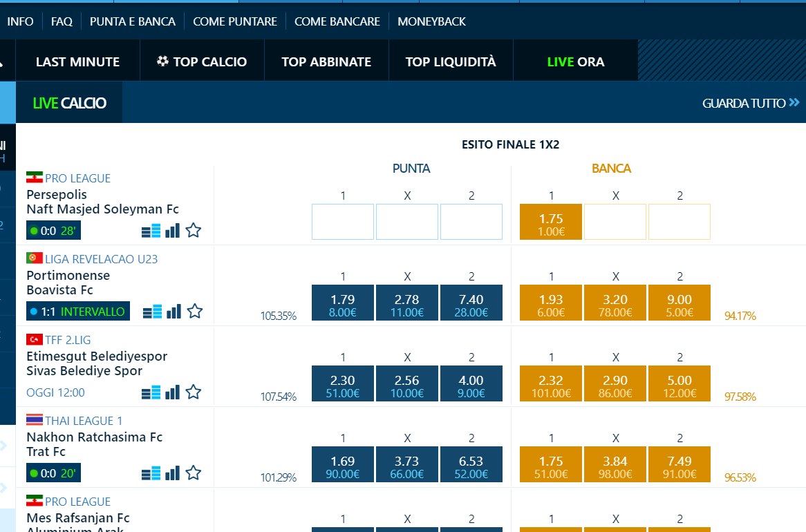Click the Thailand flag for Thai League 1
This screenshot has height=532, width=806.
click(35, 420)
